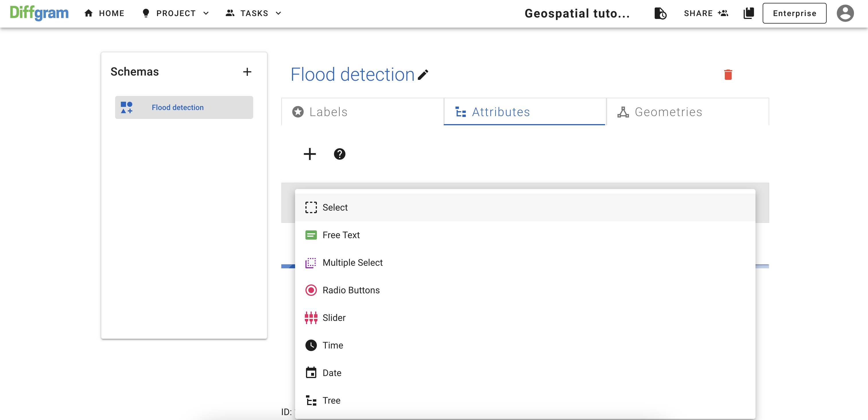This screenshot has width=868, height=420.
Task: Switch to the Labels tab
Action: [x=363, y=112]
